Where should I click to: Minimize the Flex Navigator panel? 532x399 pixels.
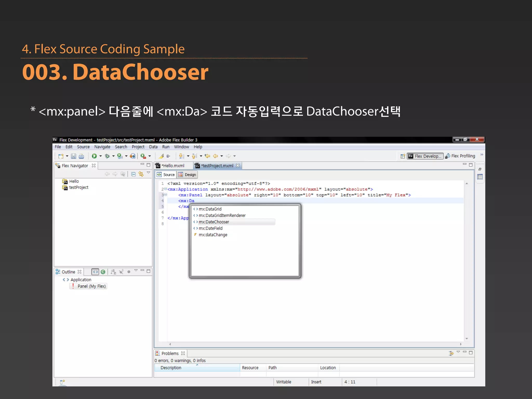tap(142, 164)
